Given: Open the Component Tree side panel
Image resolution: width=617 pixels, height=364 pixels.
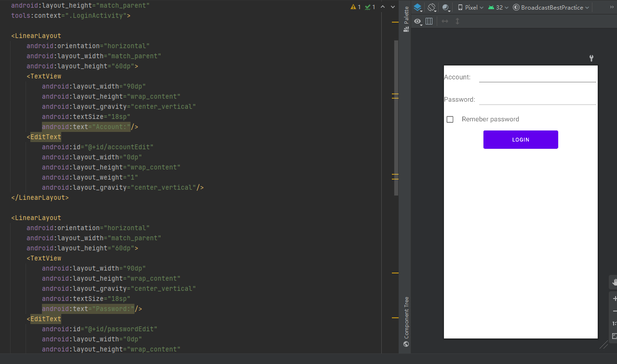Looking at the screenshot, I should (x=406, y=321).
